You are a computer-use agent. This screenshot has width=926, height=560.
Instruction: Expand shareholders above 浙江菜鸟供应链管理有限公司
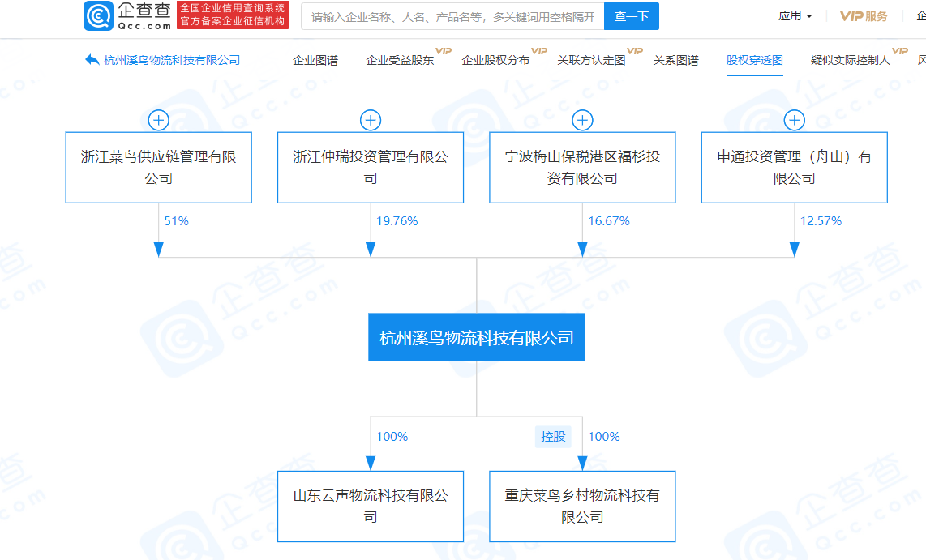(x=158, y=121)
